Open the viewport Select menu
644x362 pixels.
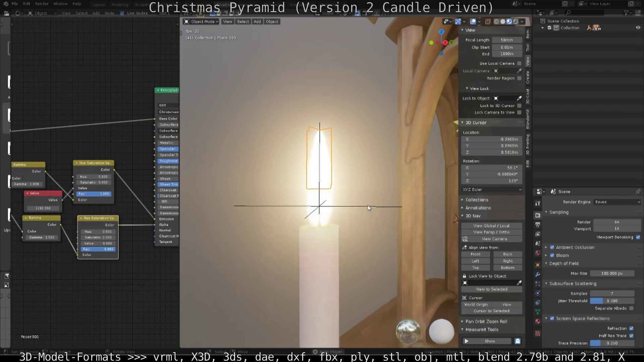click(x=243, y=21)
